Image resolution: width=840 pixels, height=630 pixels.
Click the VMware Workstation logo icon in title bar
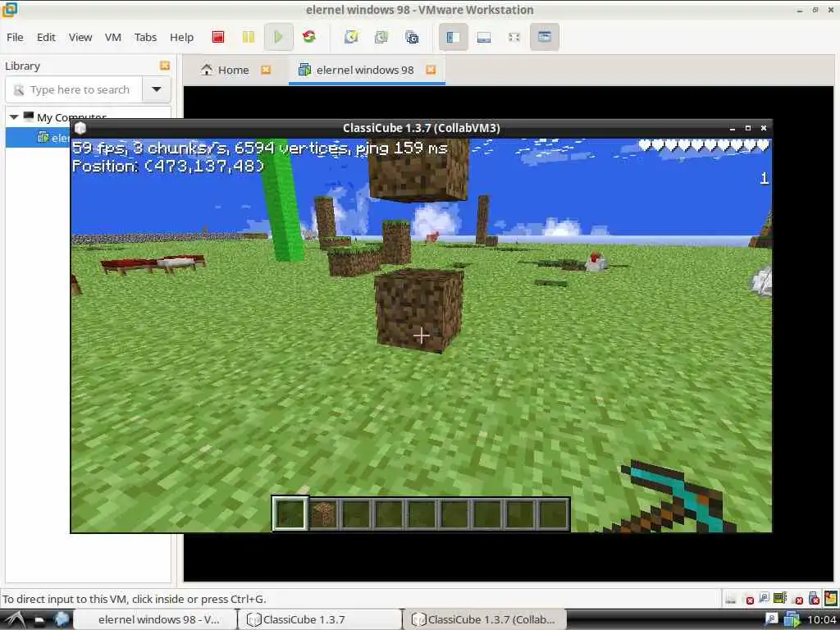point(9,9)
